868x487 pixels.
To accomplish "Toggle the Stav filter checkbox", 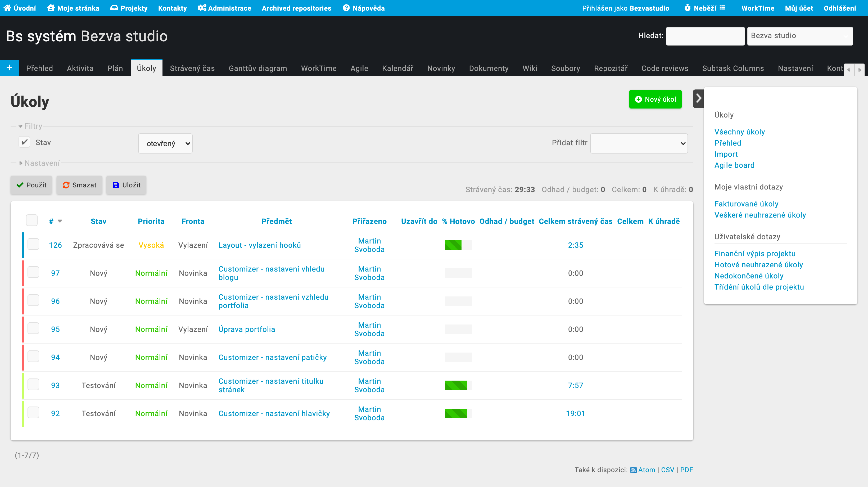I will pos(24,142).
